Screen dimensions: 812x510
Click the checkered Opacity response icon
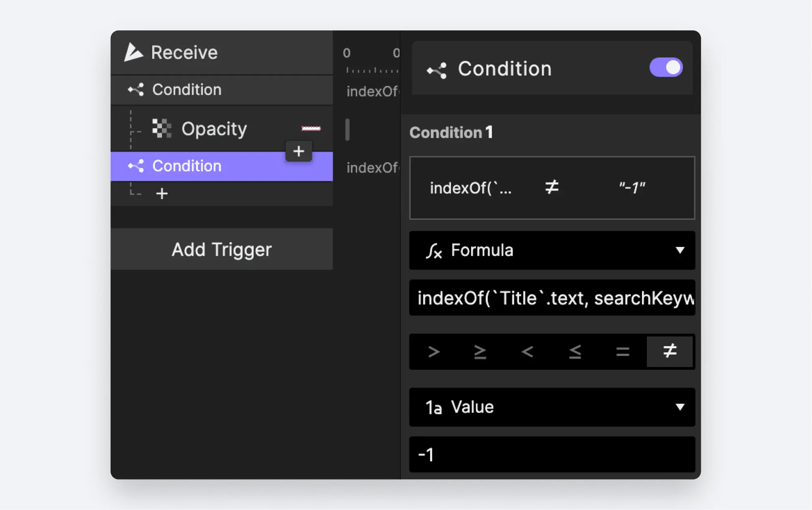162,129
